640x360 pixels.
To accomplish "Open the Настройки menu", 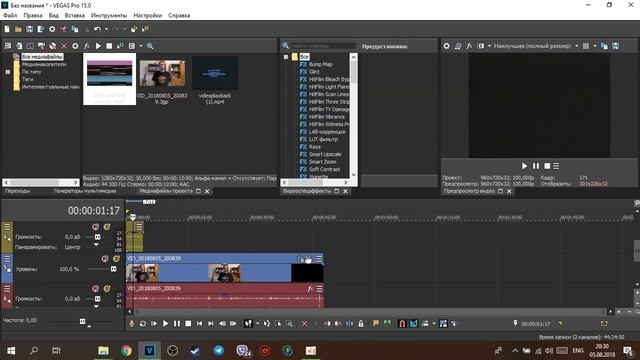I will point(147,15).
